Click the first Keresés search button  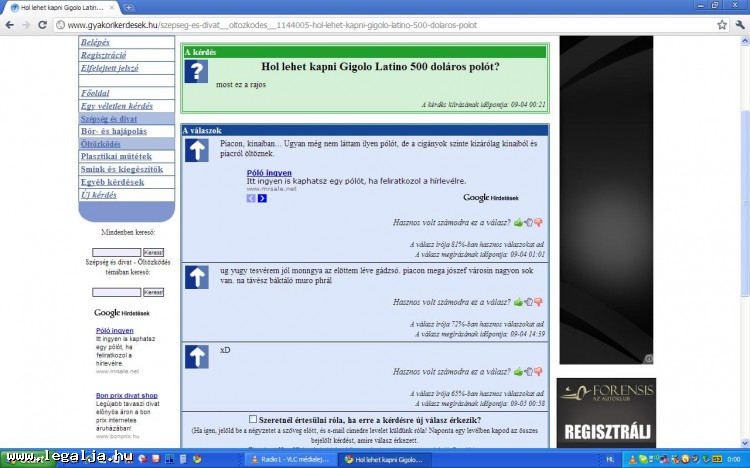click(x=154, y=252)
